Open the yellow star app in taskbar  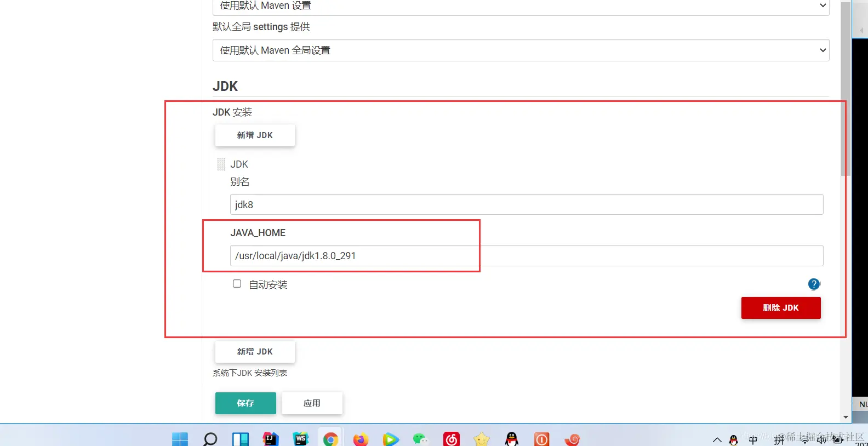pos(482,439)
